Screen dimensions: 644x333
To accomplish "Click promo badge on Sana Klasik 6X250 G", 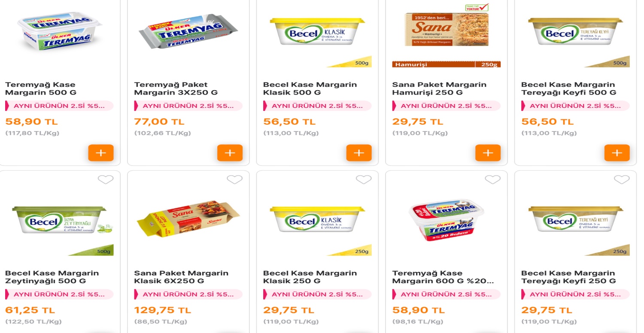I will 188,295.
